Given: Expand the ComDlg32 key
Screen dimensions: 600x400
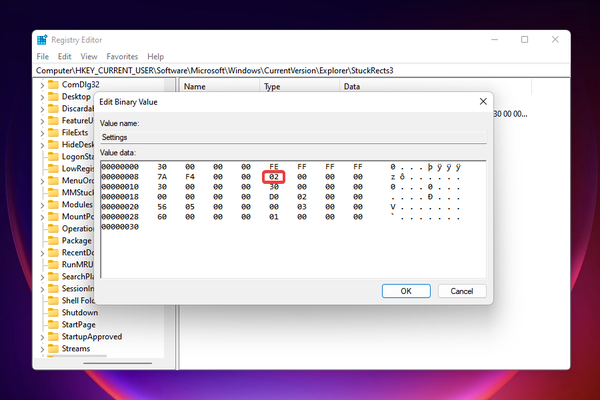Looking at the screenshot, I should pos(42,85).
